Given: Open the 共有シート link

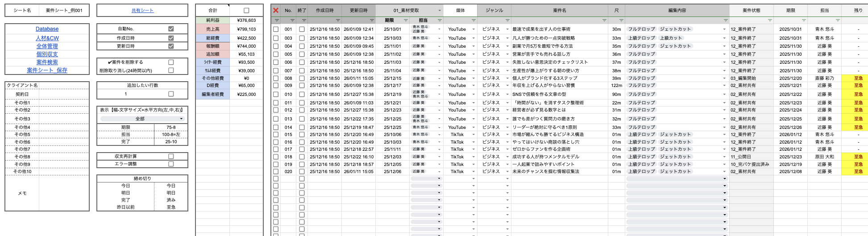Looking at the screenshot, I should (x=142, y=10).
